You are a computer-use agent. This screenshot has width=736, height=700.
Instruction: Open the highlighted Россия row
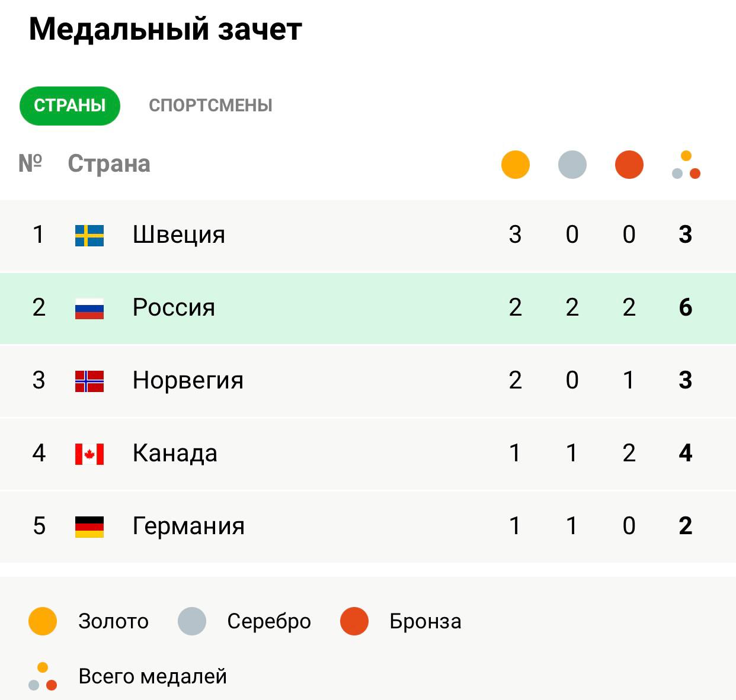pos(368,308)
